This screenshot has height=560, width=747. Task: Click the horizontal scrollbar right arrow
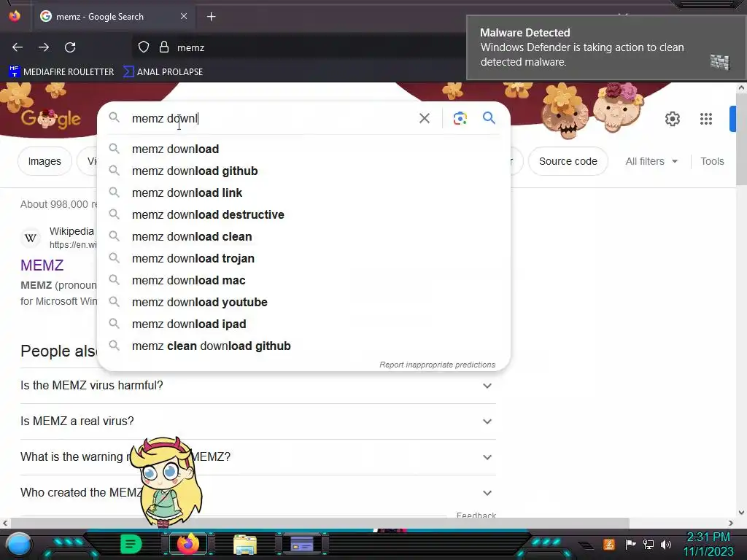click(731, 523)
